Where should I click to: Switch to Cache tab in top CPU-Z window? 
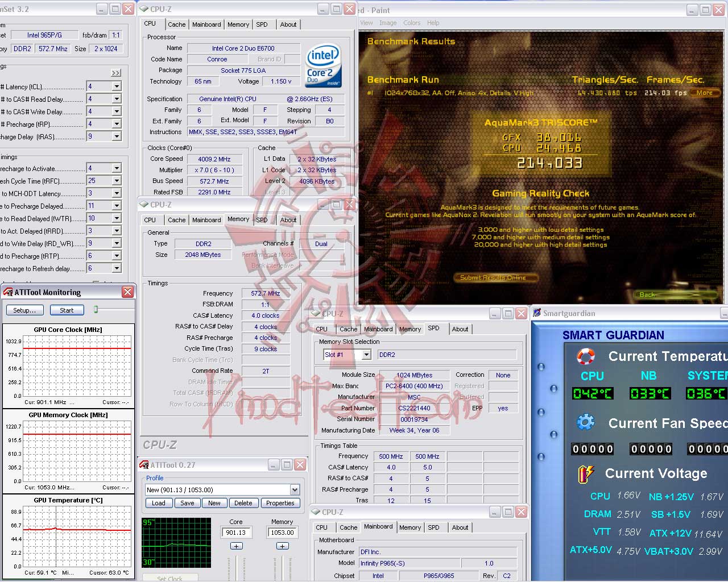[x=177, y=24]
